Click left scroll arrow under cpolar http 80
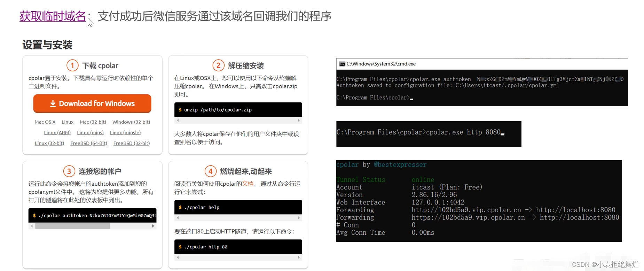 [x=178, y=257]
